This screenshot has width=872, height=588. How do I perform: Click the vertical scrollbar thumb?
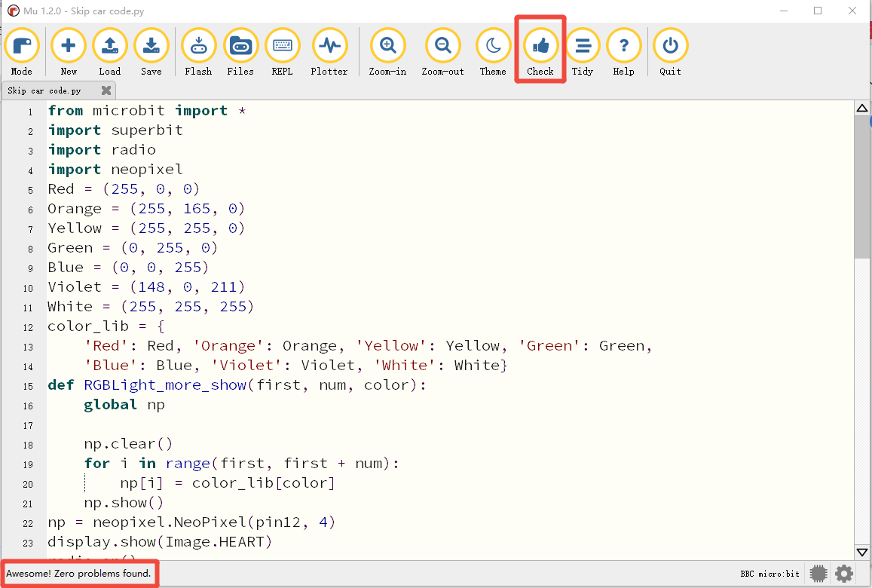coord(862,186)
